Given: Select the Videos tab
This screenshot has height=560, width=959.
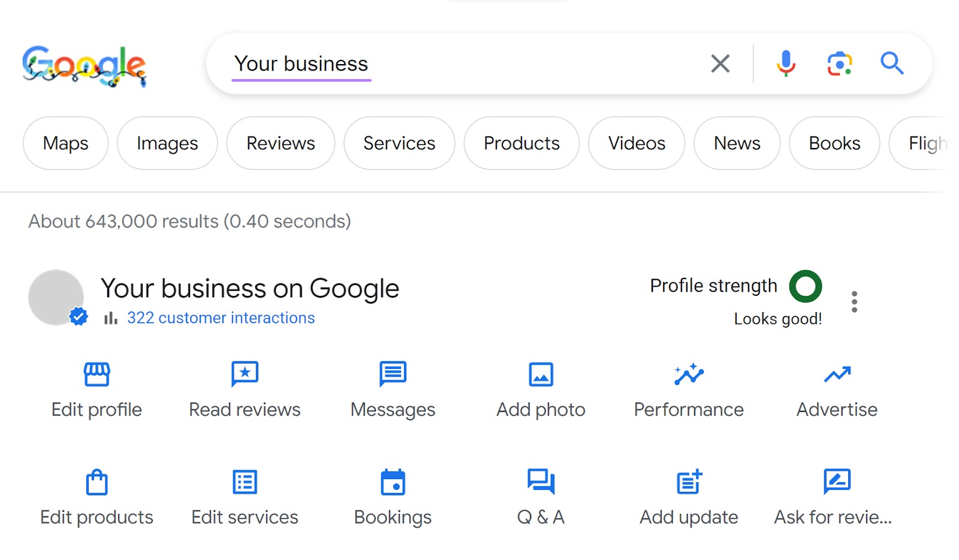Looking at the screenshot, I should point(636,143).
